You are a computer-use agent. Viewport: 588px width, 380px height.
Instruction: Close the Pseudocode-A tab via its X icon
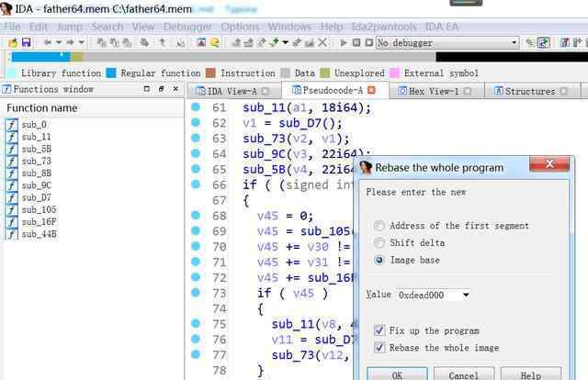coord(372,90)
